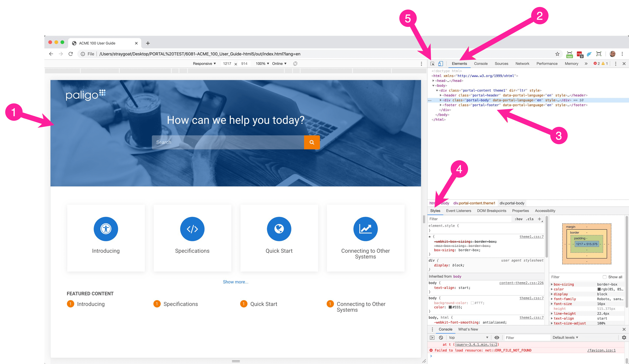Select the inspect element picker tool
Image resolution: width=629 pixels, height=364 pixels.
coord(433,64)
